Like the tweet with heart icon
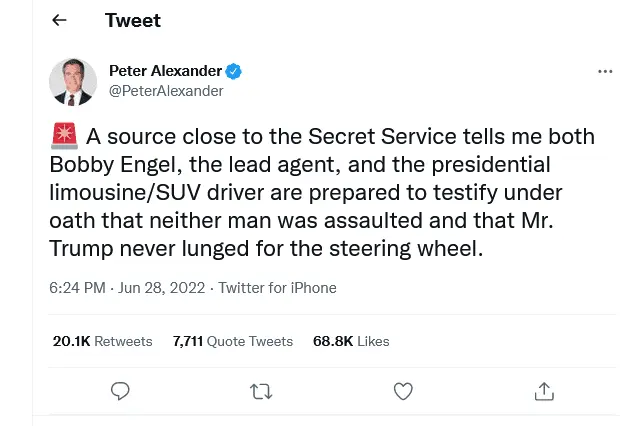The height and width of the screenshot is (426, 620). [x=403, y=391]
